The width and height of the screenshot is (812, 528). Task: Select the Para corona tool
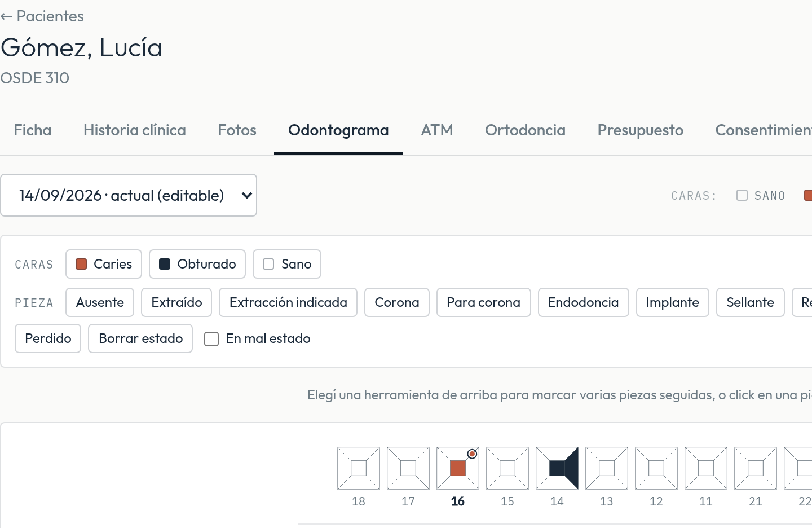click(x=484, y=302)
